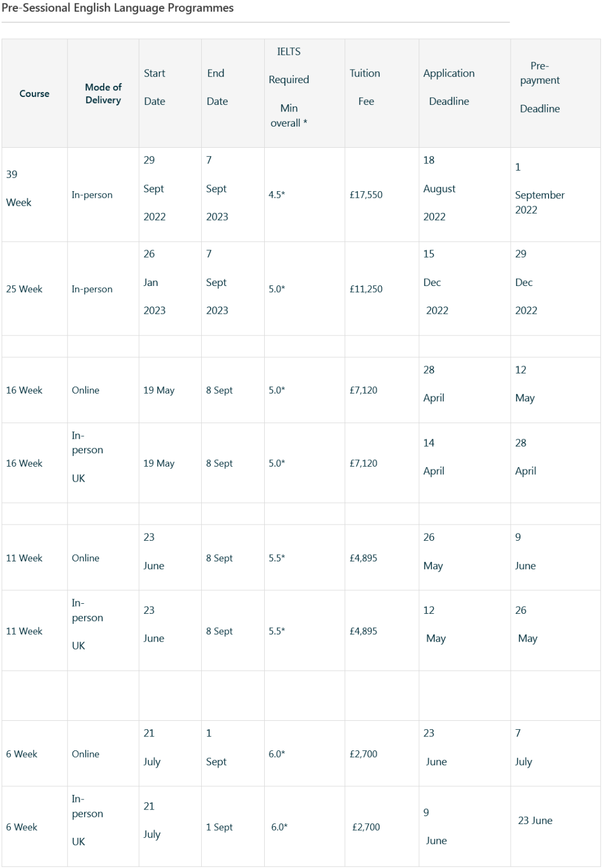Select the Application Deadline header cell
The height and width of the screenshot is (868, 602).
(x=449, y=87)
